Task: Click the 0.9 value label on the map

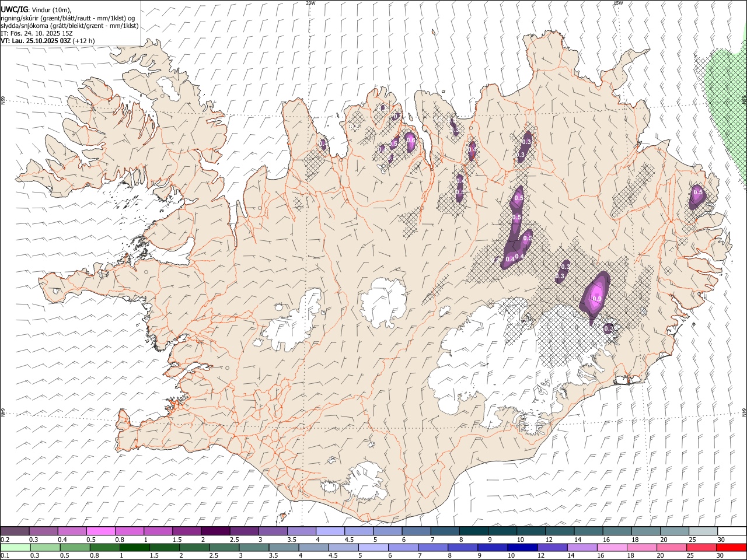Action: pyautogui.click(x=596, y=299)
